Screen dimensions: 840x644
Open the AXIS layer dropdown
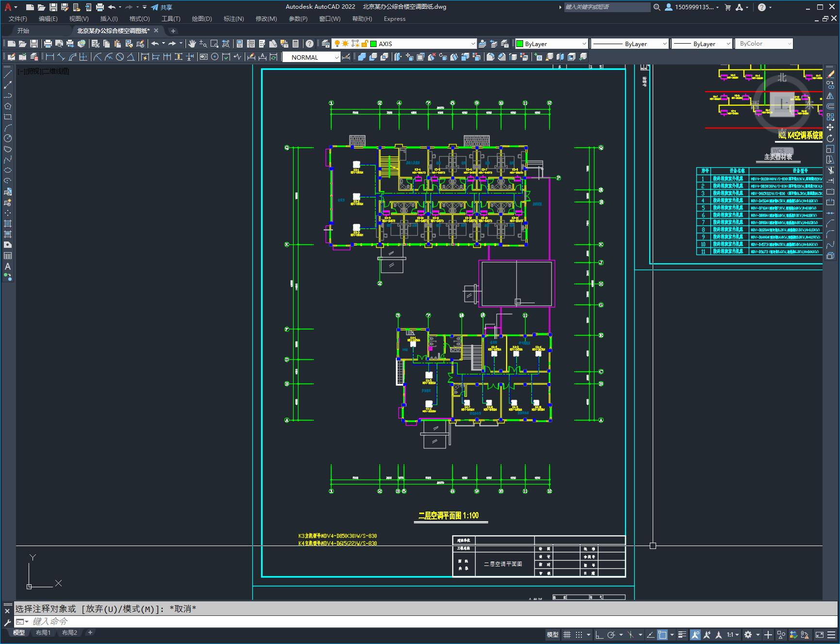pyautogui.click(x=473, y=44)
